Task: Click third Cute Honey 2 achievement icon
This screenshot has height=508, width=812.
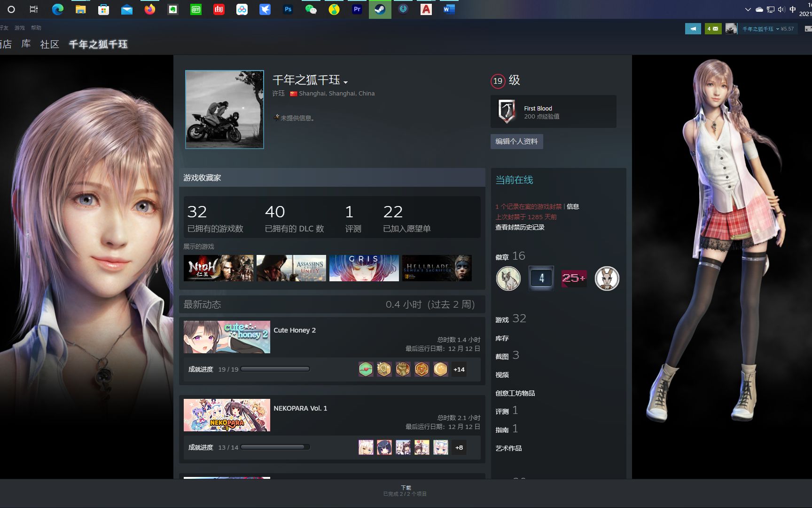Action: tap(403, 369)
